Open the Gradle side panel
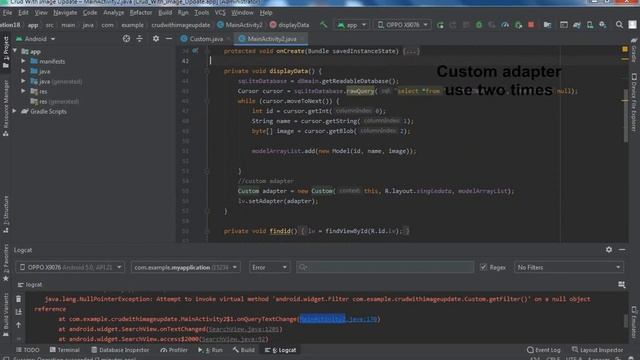 634,49
